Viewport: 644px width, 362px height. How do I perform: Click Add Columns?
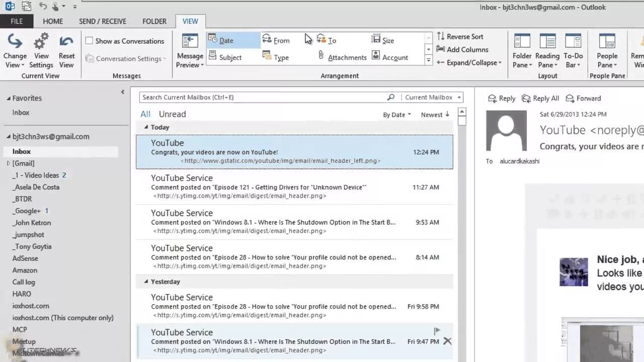462,49
